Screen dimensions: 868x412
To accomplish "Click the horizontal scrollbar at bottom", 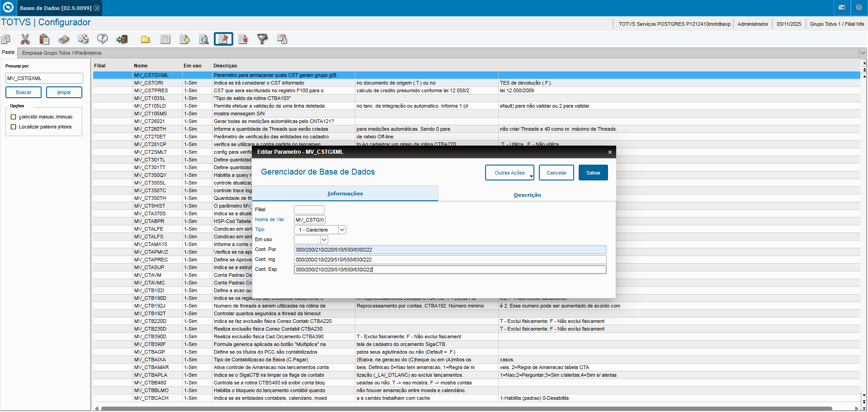I will click(466, 408).
